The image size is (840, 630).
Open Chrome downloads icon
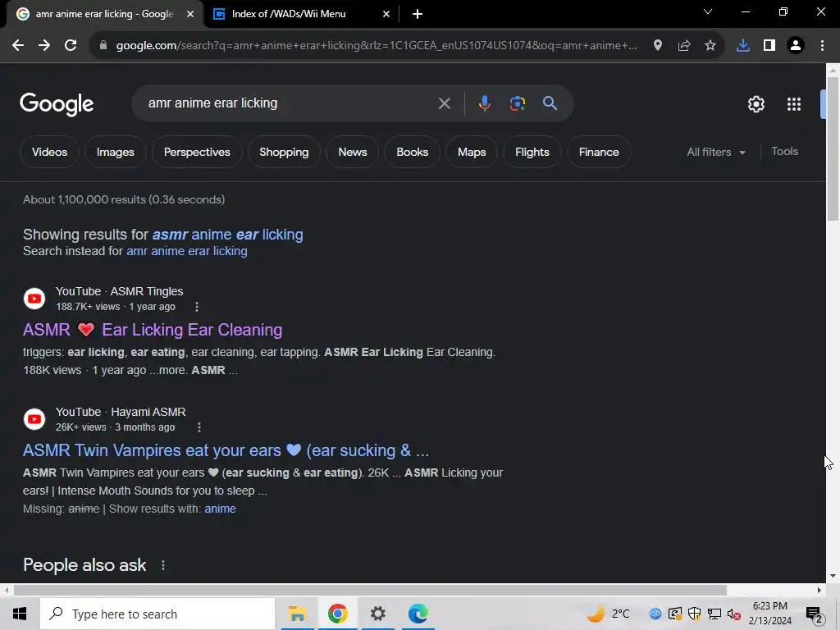pos(743,46)
